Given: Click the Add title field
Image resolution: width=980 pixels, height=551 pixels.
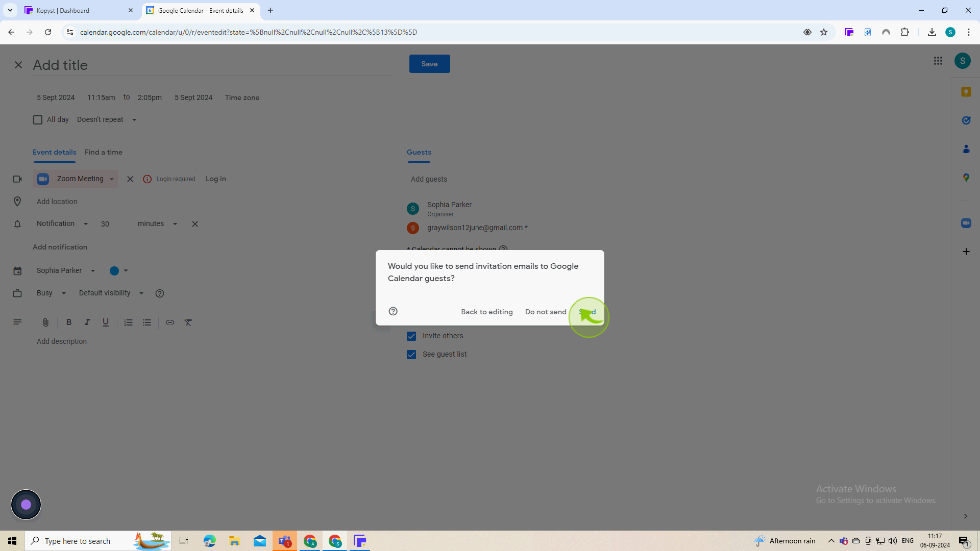Looking at the screenshot, I should point(212,65).
